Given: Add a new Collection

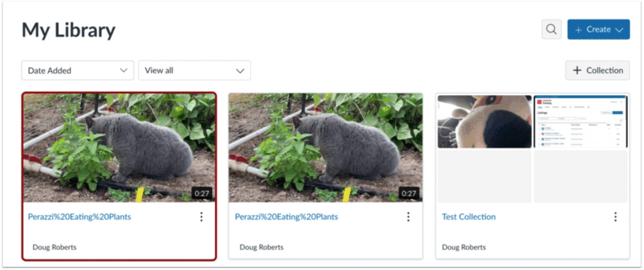Looking at the screenshot, I should (x=597, y=71).
